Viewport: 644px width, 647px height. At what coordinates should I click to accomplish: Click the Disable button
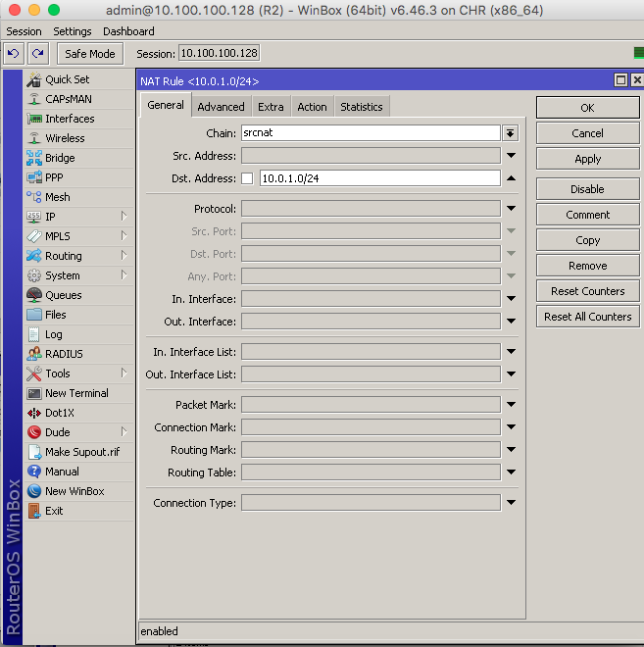[x=587, y=189]
